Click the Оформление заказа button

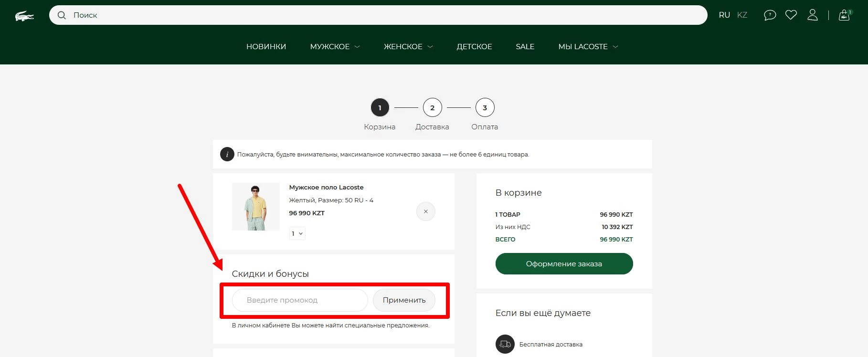click(564, 264)
